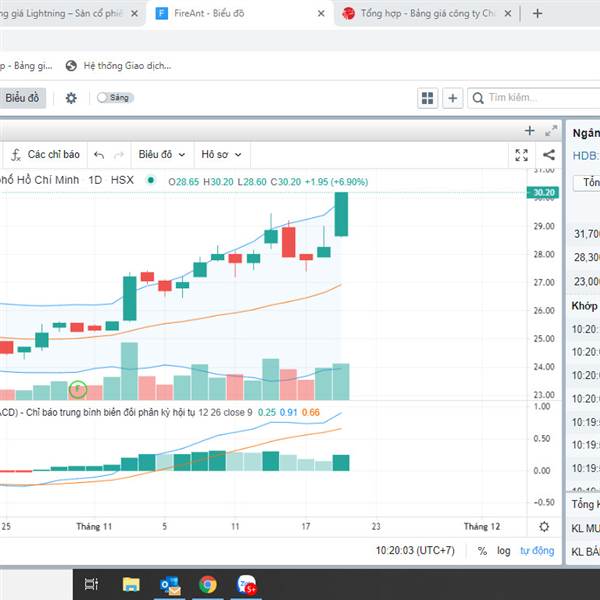Toggle the tự động auto scale button

click(537, 551)
